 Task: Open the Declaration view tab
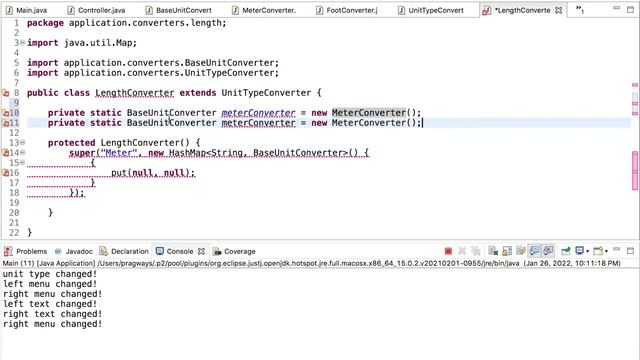(x=124, y=251)
